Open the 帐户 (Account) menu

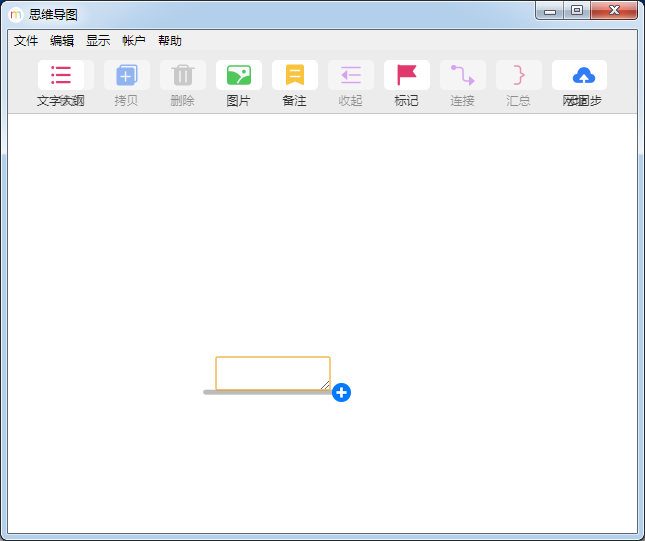coord(134,41)
